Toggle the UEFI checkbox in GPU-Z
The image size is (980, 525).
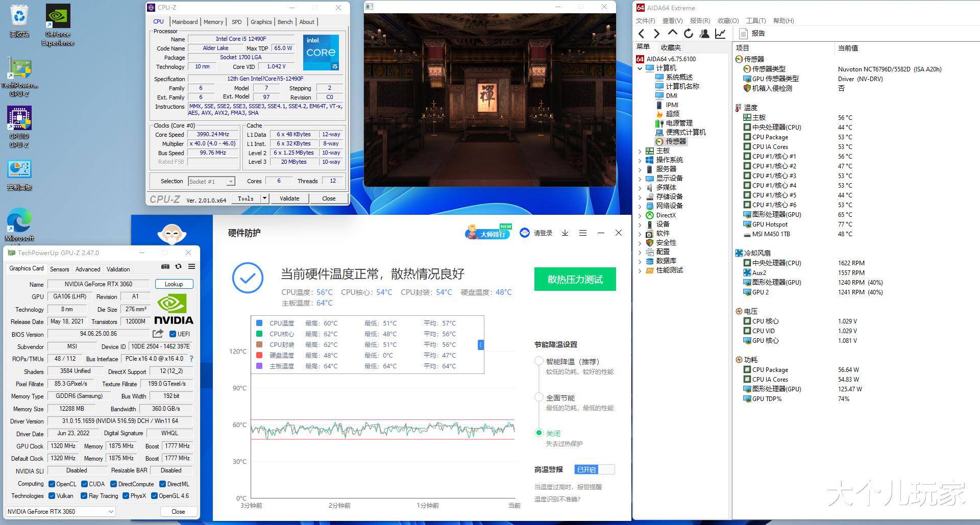point(173,334)
